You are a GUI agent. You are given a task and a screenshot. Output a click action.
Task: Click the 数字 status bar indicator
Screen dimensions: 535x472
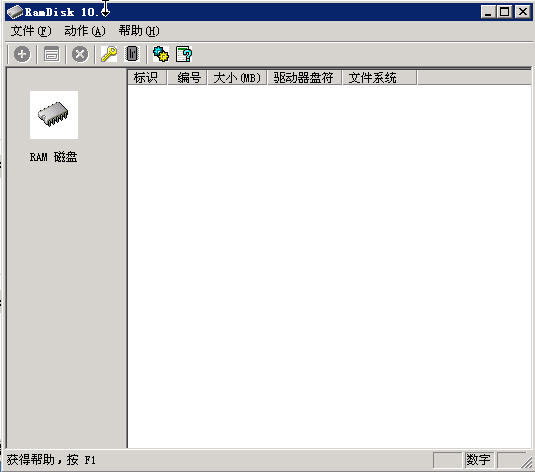pos(479,460)
